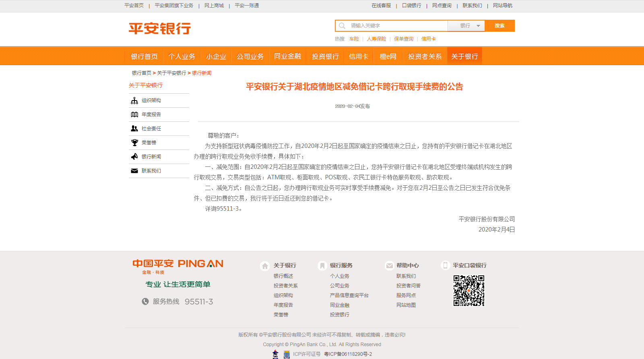Screen dimensions: 644x359
Task: Click the footer 服务网点 link
Action: click(x=406, y=295)
